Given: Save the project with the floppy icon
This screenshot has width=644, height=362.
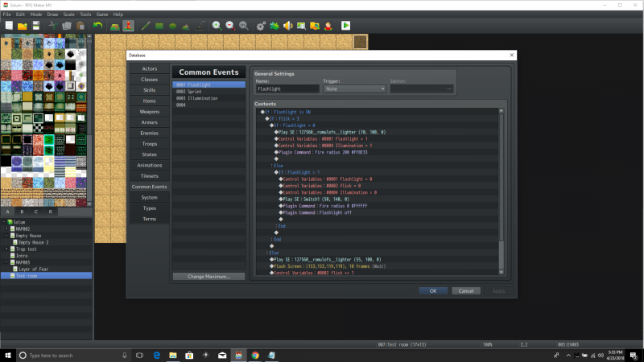Looking at the screenshot, I should pos(36,26).
